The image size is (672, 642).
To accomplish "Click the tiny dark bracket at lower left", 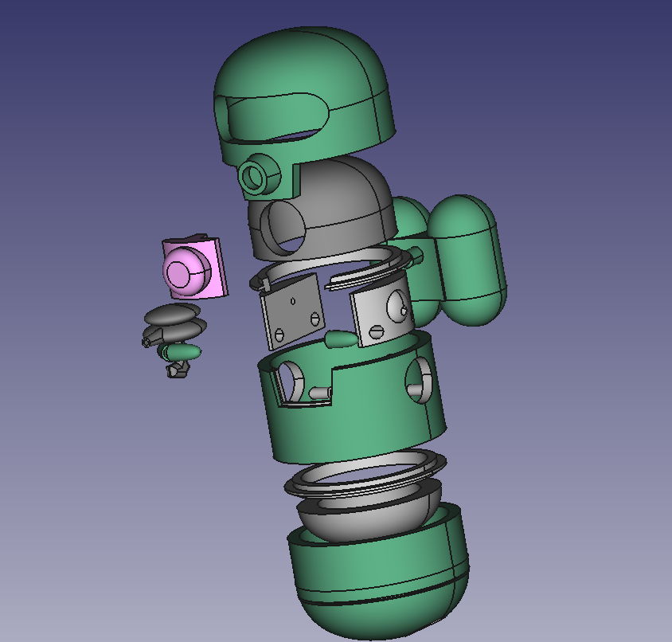I will (x=178, y=370).
